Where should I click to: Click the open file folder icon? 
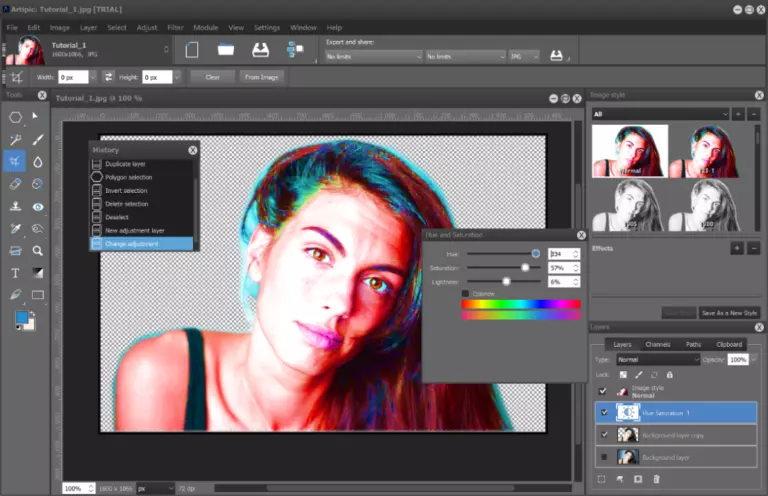click(x=226, y=49)
